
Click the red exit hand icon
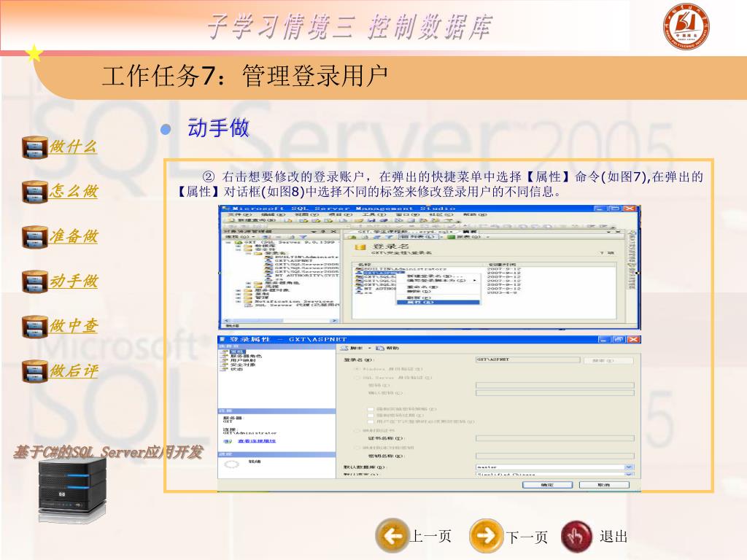coord(576,536)
